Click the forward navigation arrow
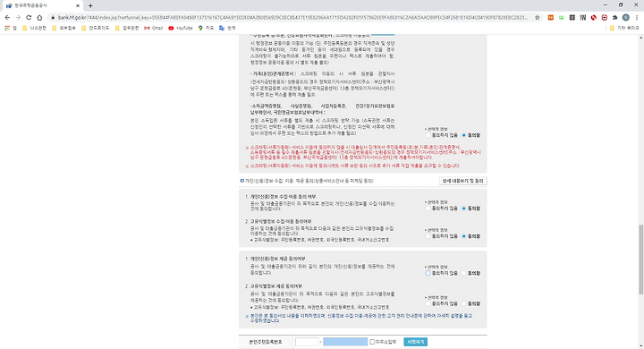This screenshot has width=644, height=349. click(18, 18)
